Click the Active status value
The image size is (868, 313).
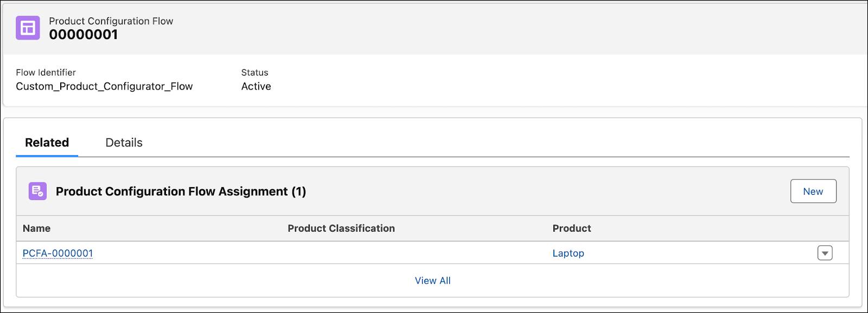(256, 86)
